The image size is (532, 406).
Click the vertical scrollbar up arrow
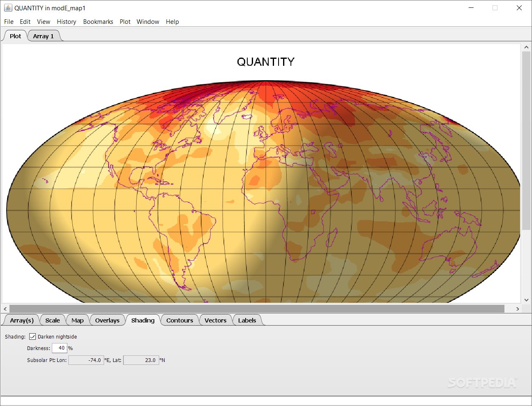[x=526, y=47]
